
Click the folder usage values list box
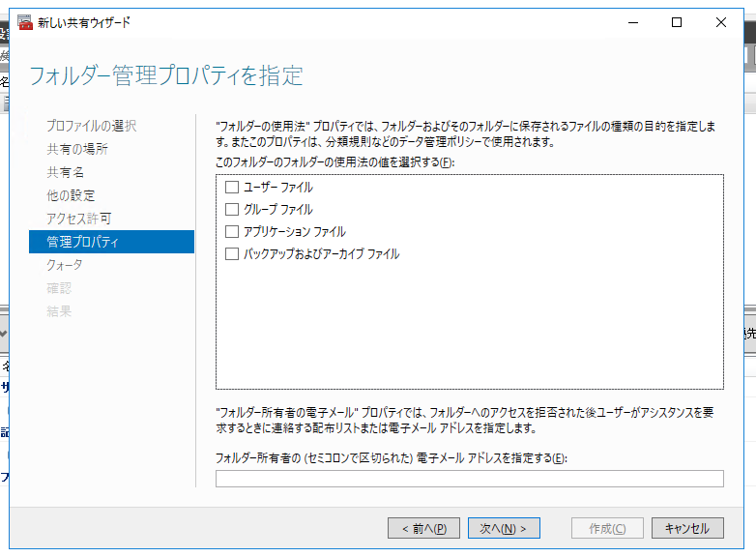click(470, 281)
